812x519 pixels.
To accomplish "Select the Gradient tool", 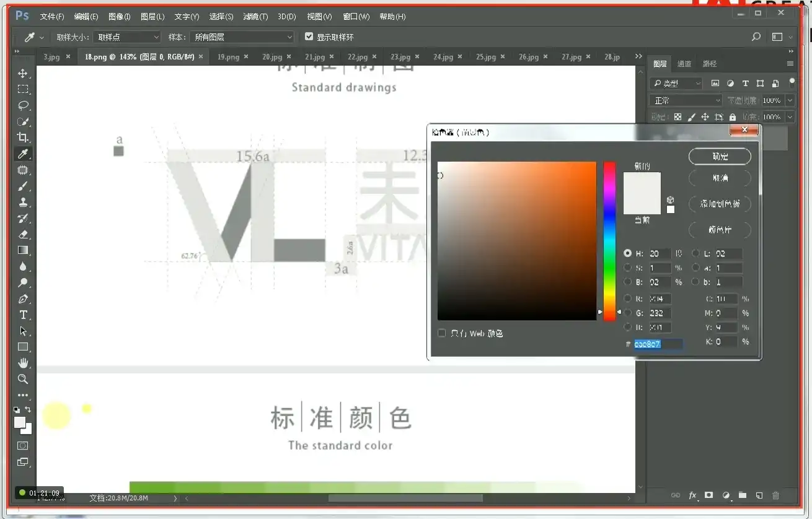I will [23, 250].
